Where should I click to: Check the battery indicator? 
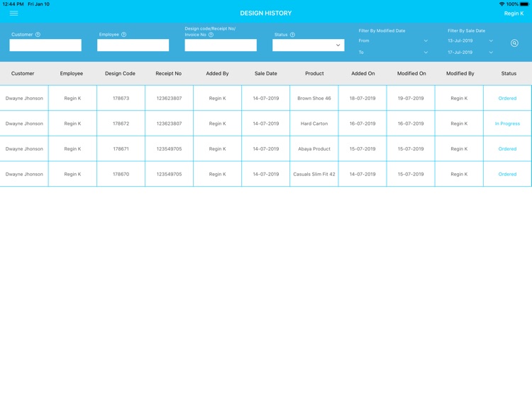[x=524, y=4]
